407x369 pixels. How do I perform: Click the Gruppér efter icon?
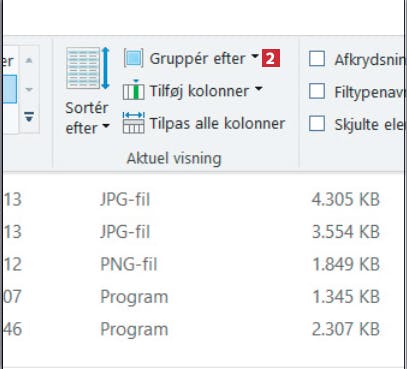click(x=134, y=58)
